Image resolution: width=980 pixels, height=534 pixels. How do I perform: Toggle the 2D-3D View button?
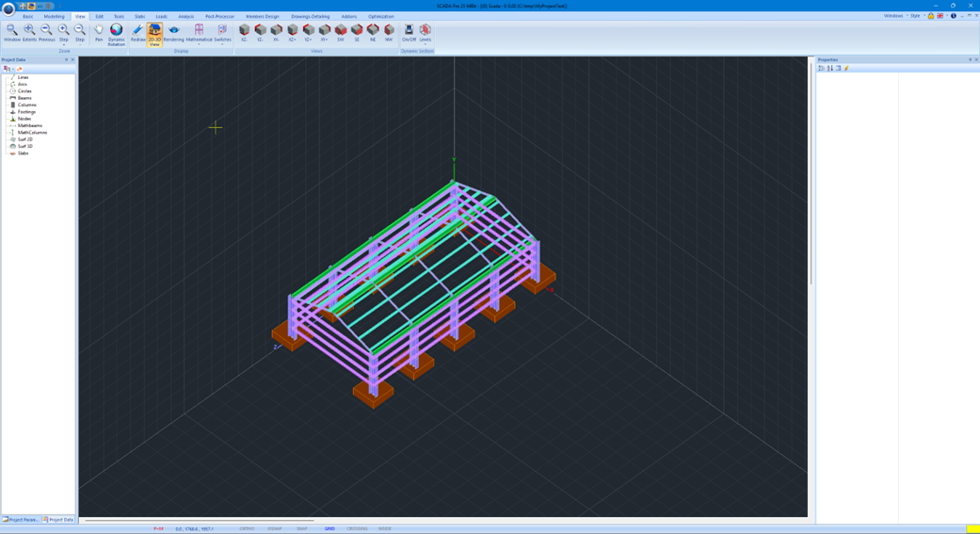click(154, 34)
